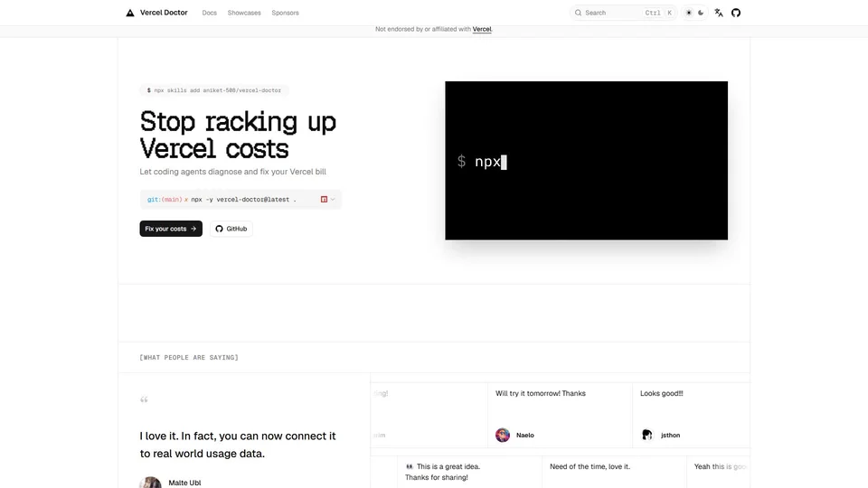Click the terminal demo preview
The image size is (868, 488).
coord(586,161)
